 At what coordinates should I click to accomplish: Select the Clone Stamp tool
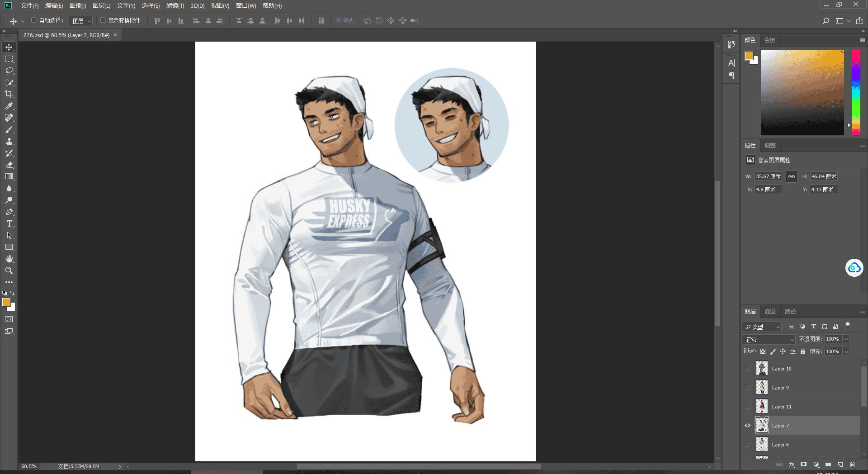9,141
